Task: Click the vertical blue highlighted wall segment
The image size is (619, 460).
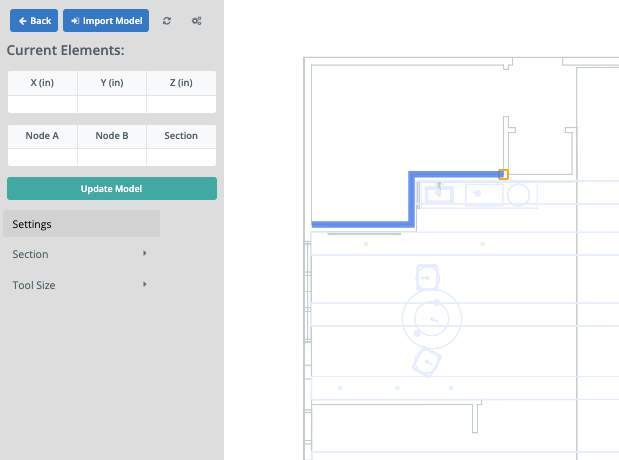Action: tap(411, 200)
